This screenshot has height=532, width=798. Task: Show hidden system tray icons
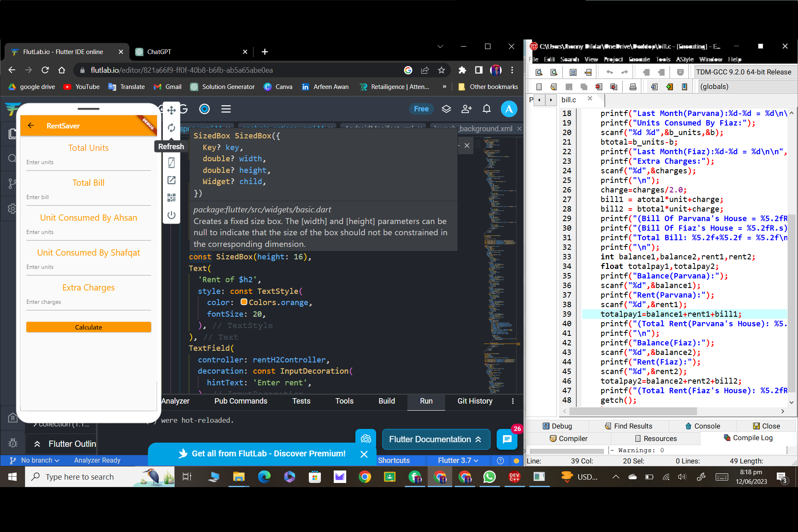[x=616, y=477]
